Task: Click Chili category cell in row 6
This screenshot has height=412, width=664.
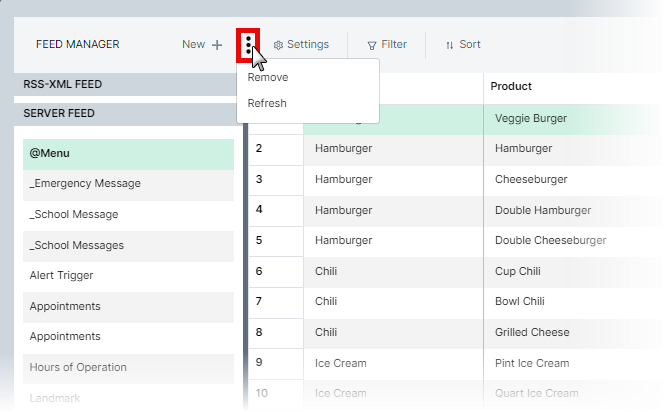Action: pos(393,272)
